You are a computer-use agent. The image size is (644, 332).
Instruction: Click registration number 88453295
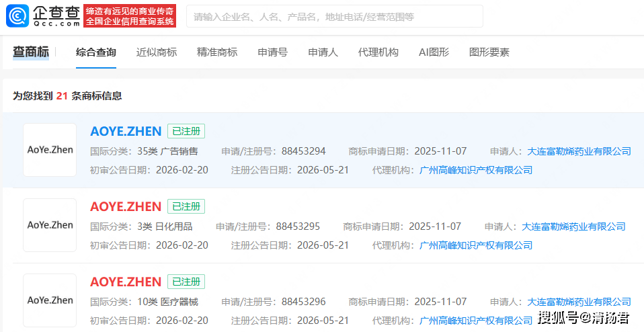(298, 226)
